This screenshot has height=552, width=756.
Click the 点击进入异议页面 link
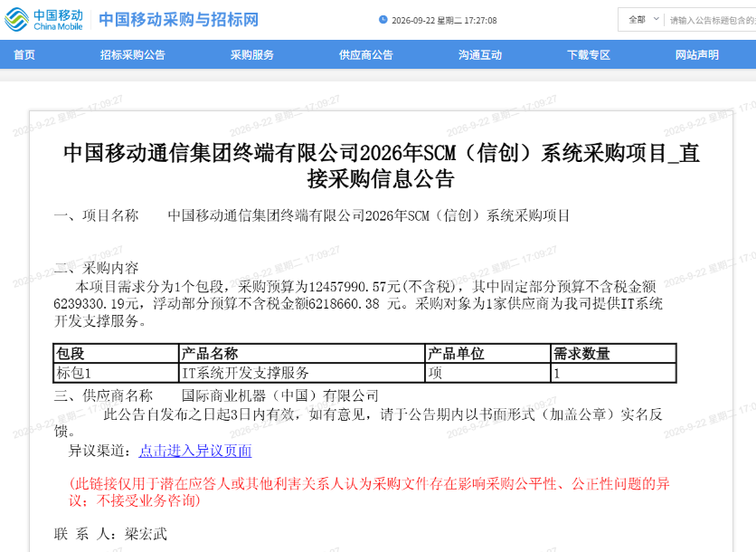point(195,451)
